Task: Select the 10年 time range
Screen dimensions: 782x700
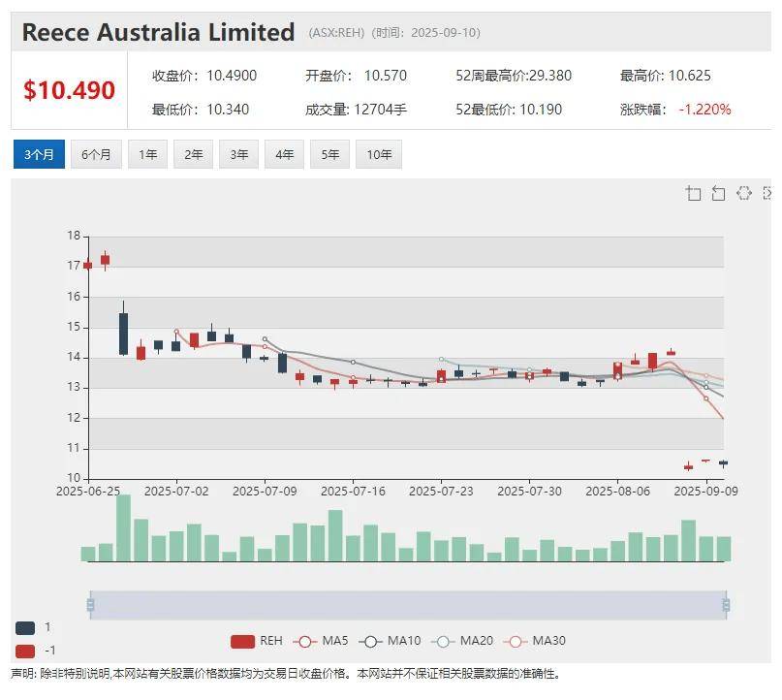Action: [380, 153]
